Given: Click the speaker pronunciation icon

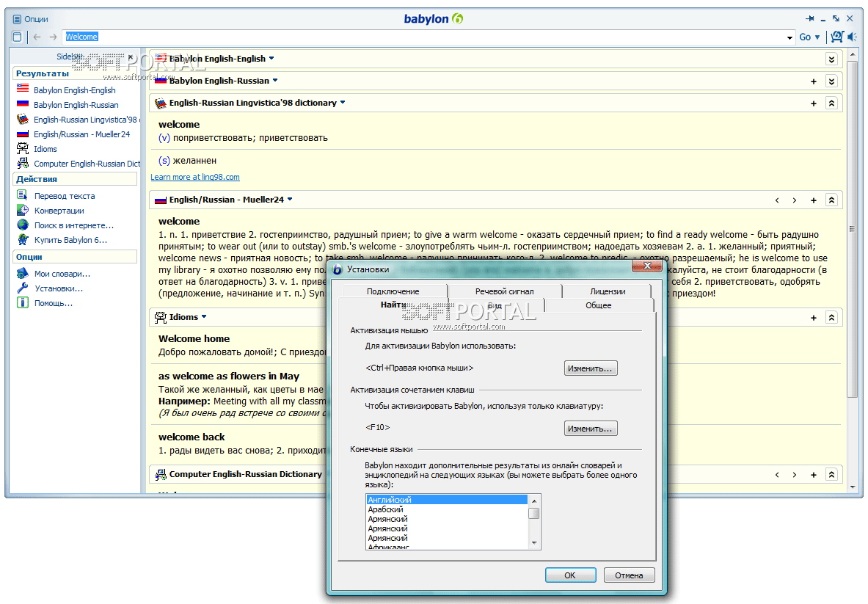Looking at the screenshot, I should (x=852, y=37).
